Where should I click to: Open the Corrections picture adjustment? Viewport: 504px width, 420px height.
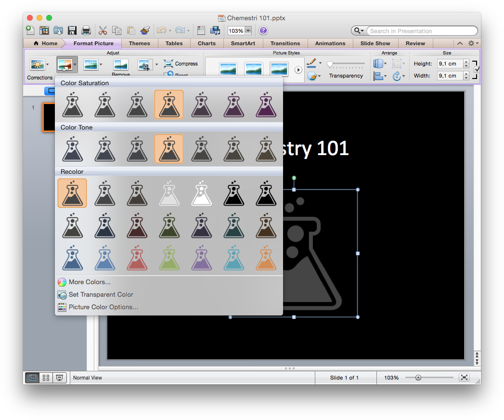pyautogui.click(x=37, y=65)
